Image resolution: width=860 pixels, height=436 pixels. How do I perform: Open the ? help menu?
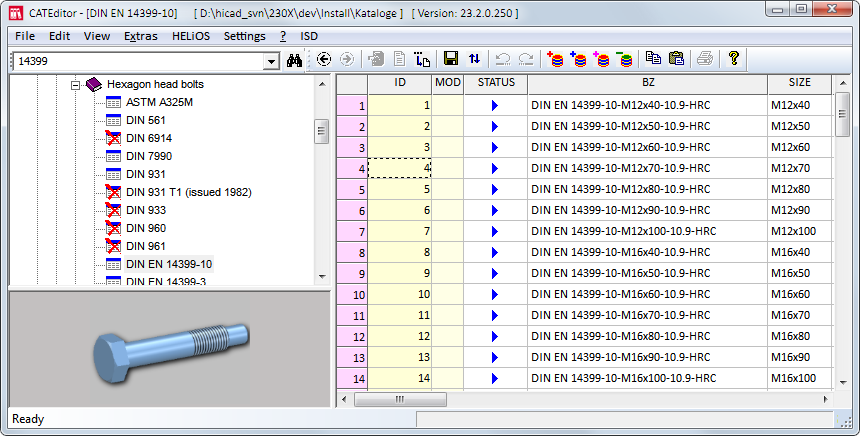click(x=283, y=36)
